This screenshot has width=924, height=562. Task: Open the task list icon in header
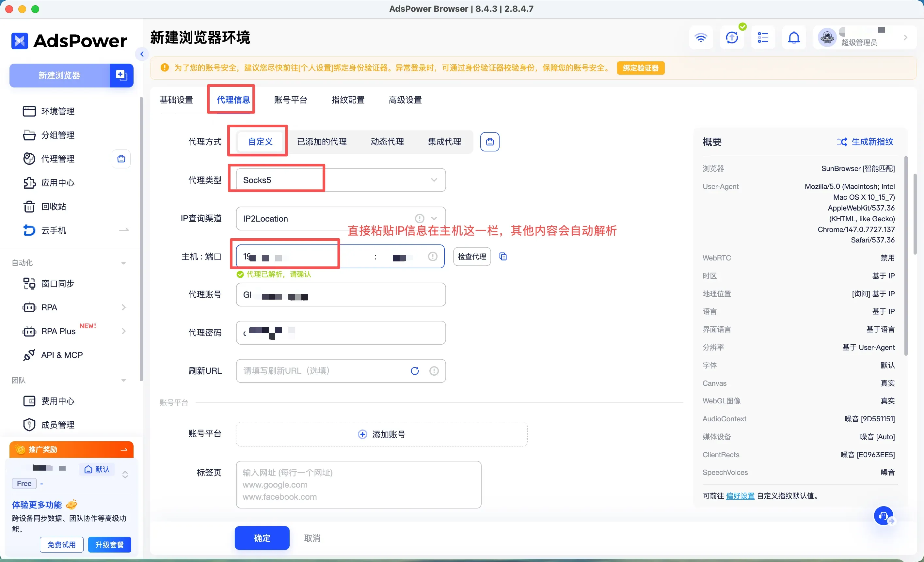point(763,38)
